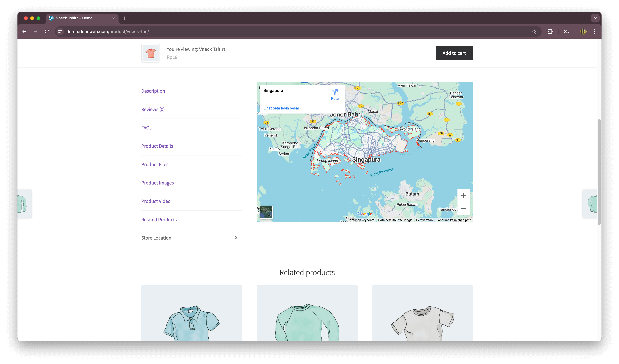Viewport: 619px width, 364px height.
Task: Open Chrome's three-dot menu
Action: 594,32
